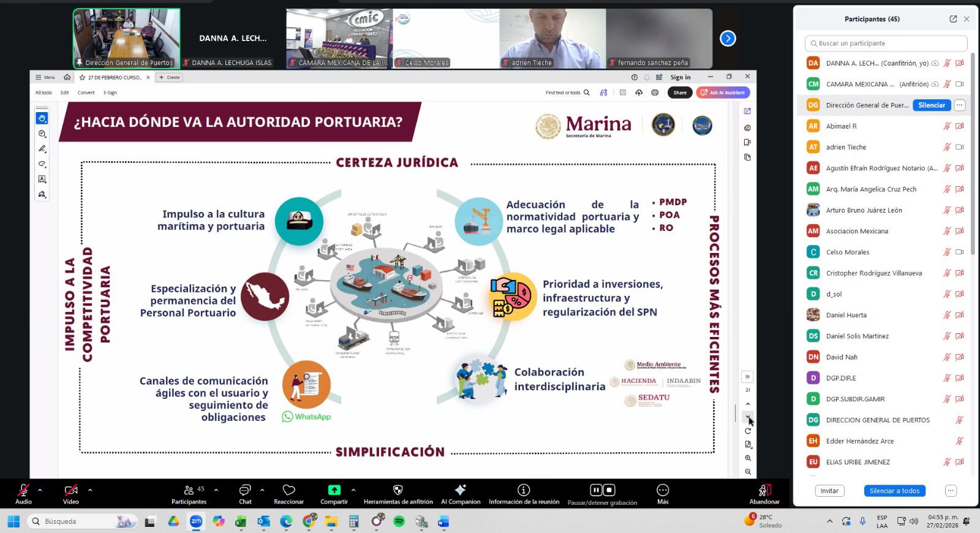Click the Buscar un participante search field

pos(886,43)
